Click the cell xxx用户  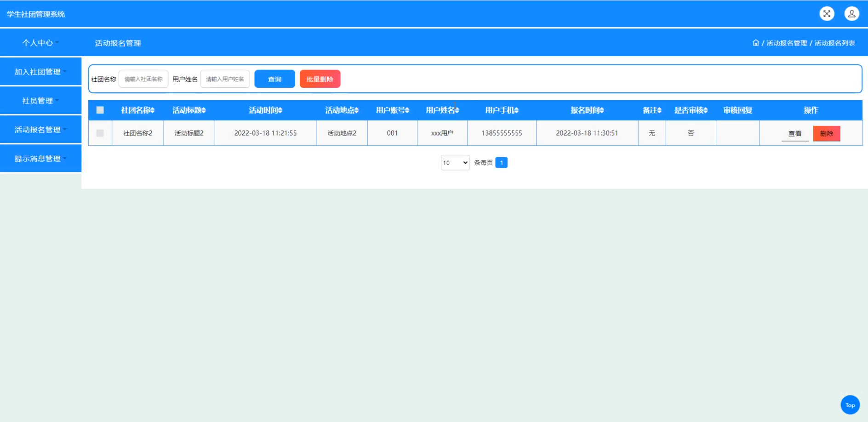pyautogui.click(x=442, y=133)
